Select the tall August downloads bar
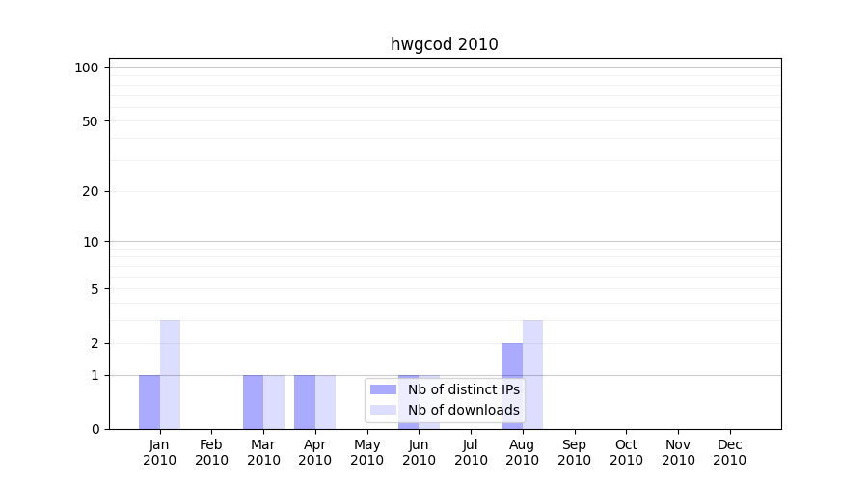The image size is (868, 482). click(x=532, y=374)
